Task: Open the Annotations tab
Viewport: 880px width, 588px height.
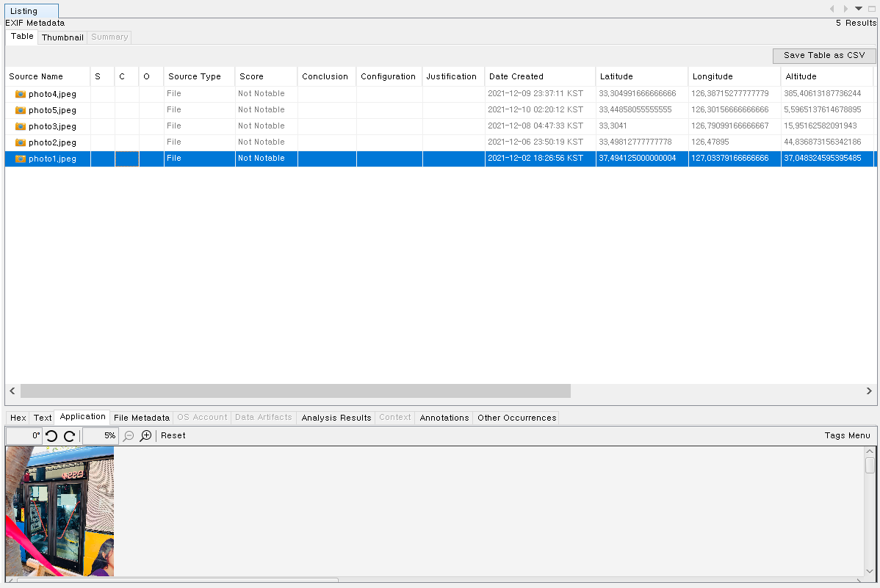Action: tap(444, 418)
